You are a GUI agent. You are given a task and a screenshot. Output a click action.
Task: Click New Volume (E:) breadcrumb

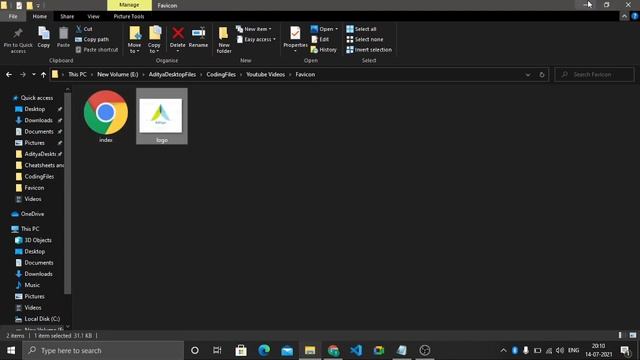pyautogui.click(x=118, y=75)
